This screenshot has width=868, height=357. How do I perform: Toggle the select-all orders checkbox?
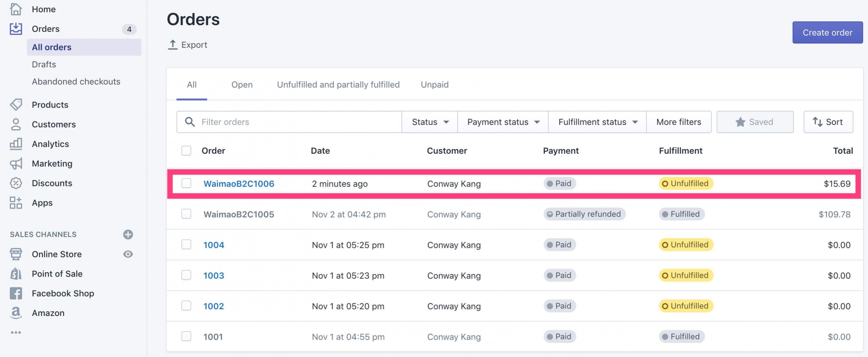click(186, 151)
